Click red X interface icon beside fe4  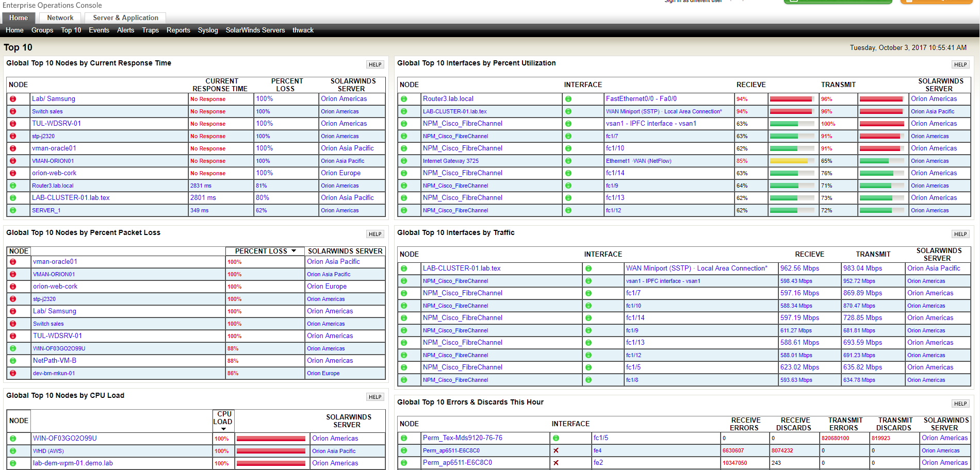click(556, 450)
